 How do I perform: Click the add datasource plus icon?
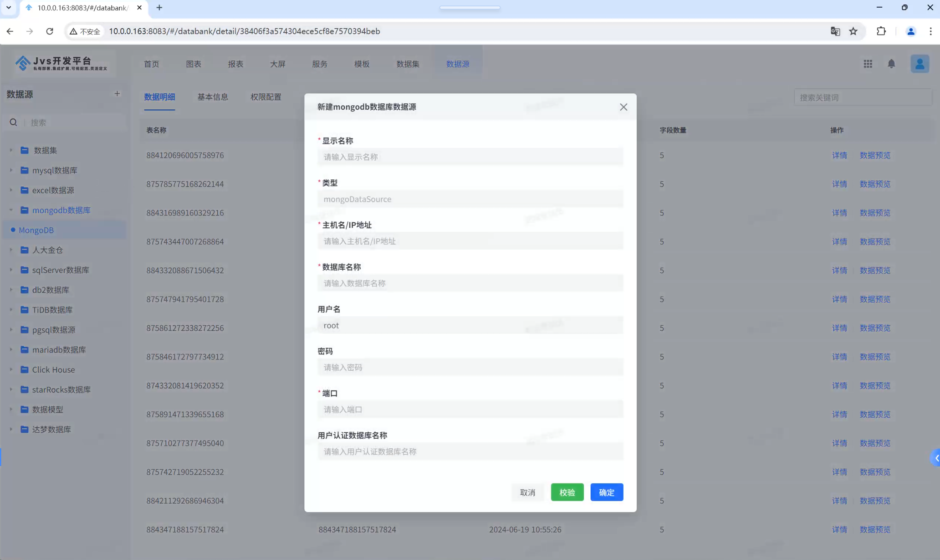tap(117, 94)
